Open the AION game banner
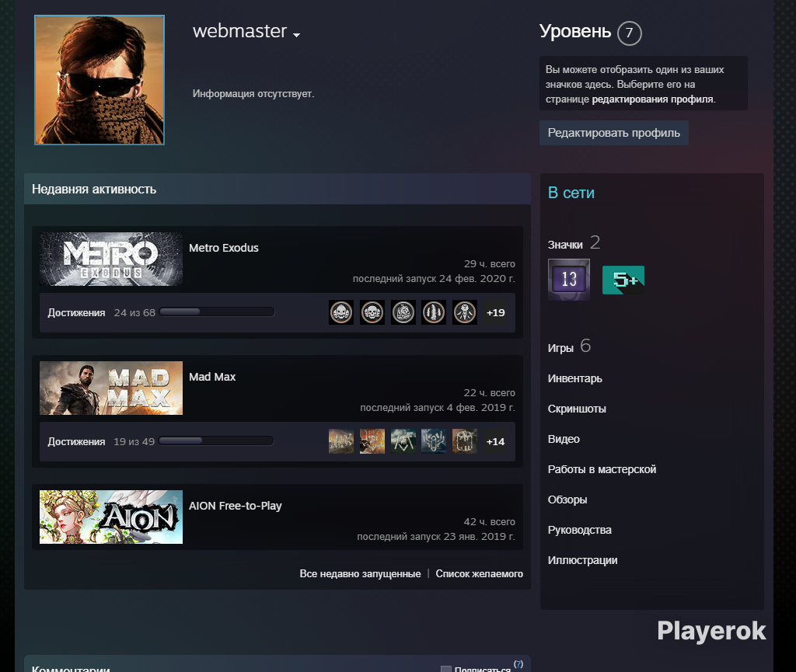Screen dimensions: 796x672 click(111, 517)
